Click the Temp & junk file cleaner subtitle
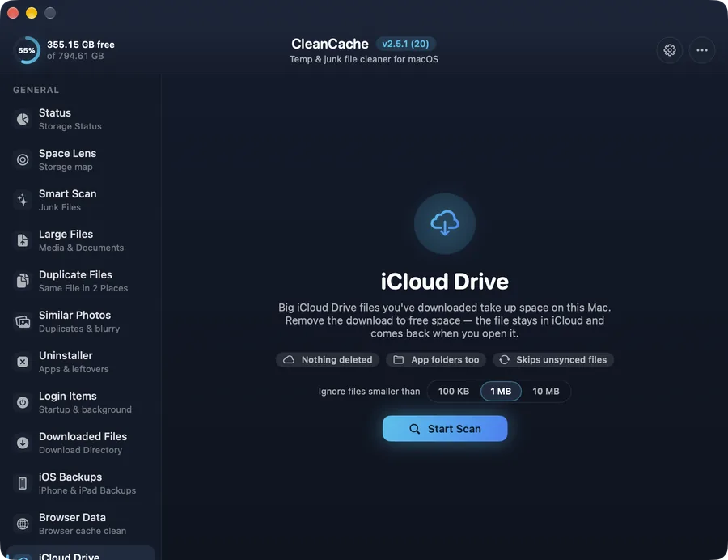 coord(364,59)
